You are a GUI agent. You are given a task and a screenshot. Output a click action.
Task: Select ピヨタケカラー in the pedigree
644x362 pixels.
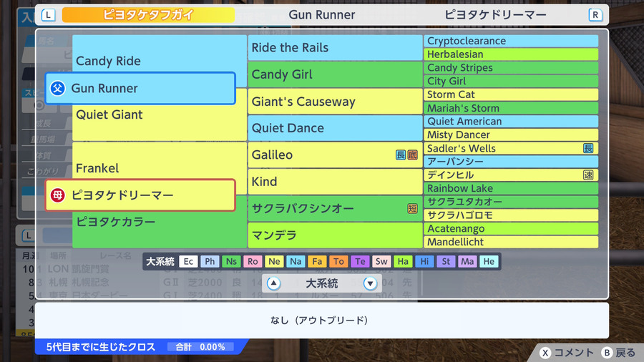(160, 222)
